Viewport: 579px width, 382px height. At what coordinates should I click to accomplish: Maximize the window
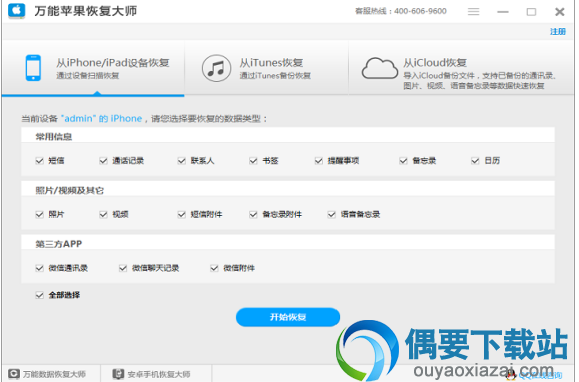click(x=531, y=12)
